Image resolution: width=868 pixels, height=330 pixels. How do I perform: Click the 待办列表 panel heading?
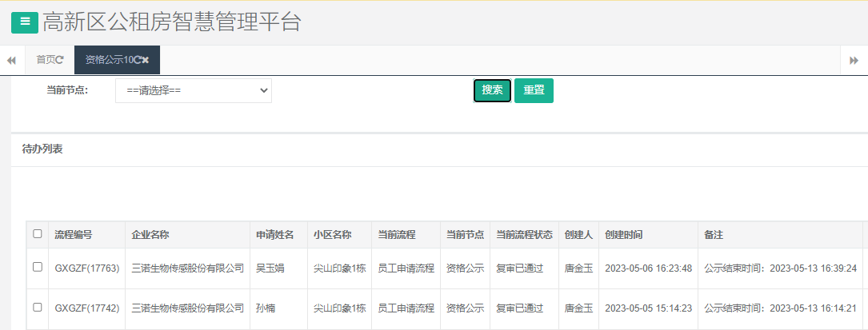(42, 149)
